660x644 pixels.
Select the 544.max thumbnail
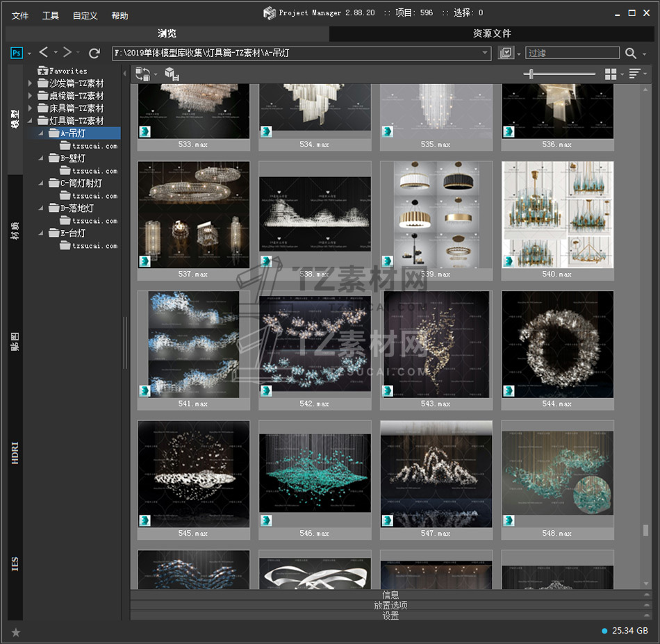click(x=557, y=345)
